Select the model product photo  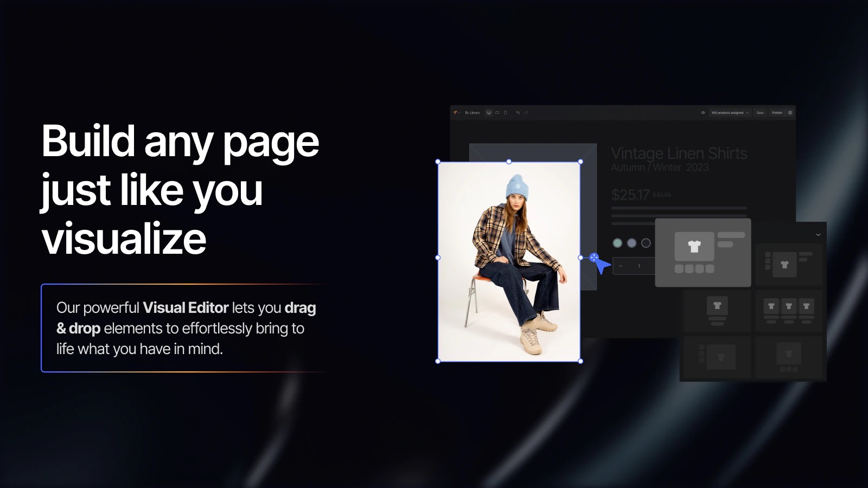509,261
